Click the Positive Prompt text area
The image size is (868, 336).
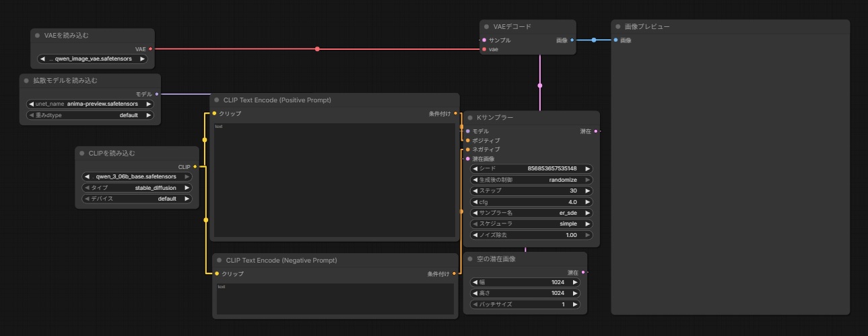coord(335,180)
